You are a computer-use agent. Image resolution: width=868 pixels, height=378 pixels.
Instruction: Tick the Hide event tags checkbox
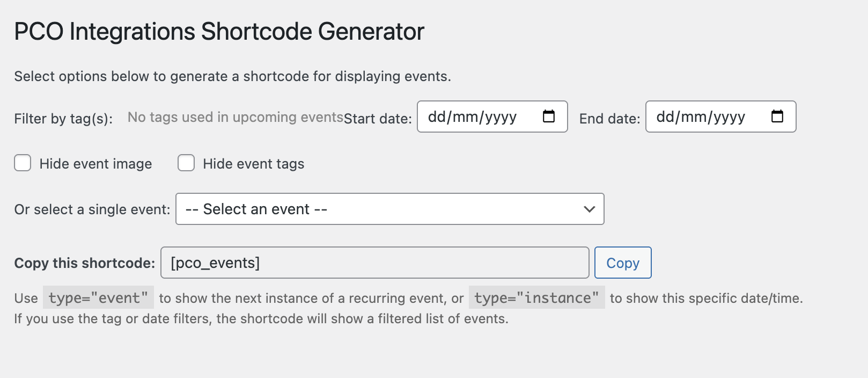pos(186,163)
